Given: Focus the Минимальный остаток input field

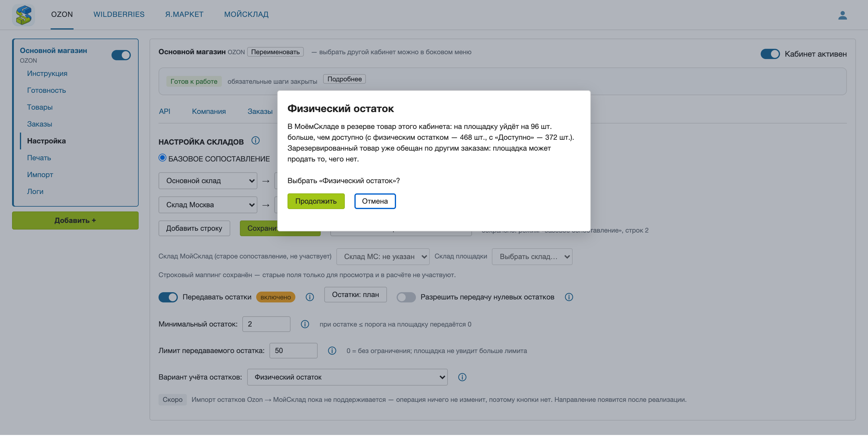Looking at the screenshot, I should click(x=266, y=324).
